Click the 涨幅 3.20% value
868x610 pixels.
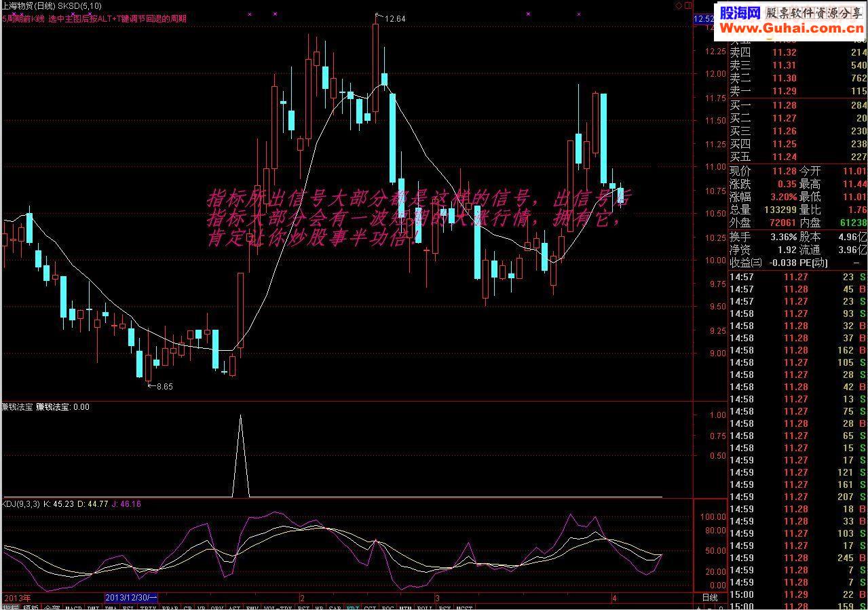click(782, 197)
